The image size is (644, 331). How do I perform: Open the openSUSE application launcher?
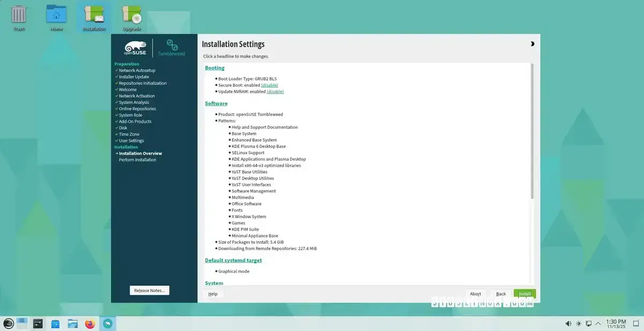(8, 323)
